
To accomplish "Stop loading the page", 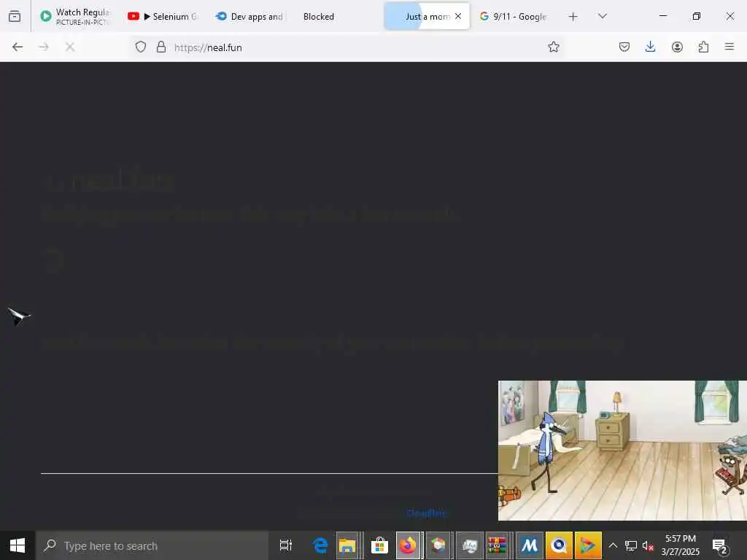I will tap(70, 47).
